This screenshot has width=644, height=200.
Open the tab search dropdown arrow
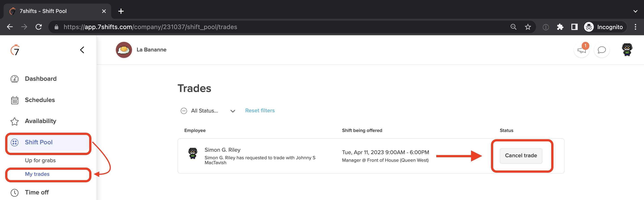pyautogui.click(x=635, y=11)
